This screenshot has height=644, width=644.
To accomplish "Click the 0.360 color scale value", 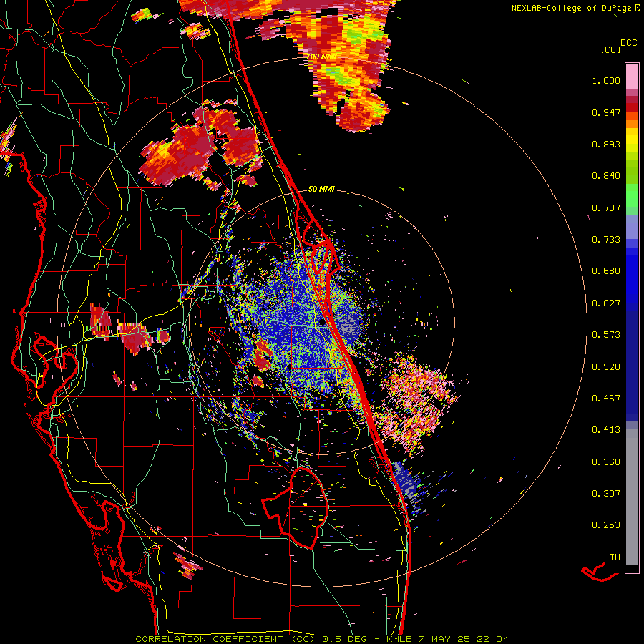I will pyautogui.click(x=606, y=462).
